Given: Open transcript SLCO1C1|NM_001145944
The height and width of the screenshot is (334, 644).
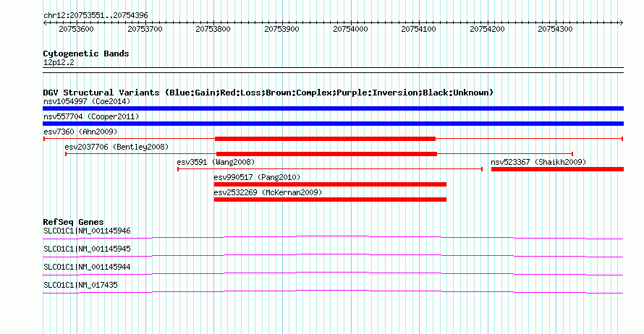Looking at the screenshot, I should point(87,267).
